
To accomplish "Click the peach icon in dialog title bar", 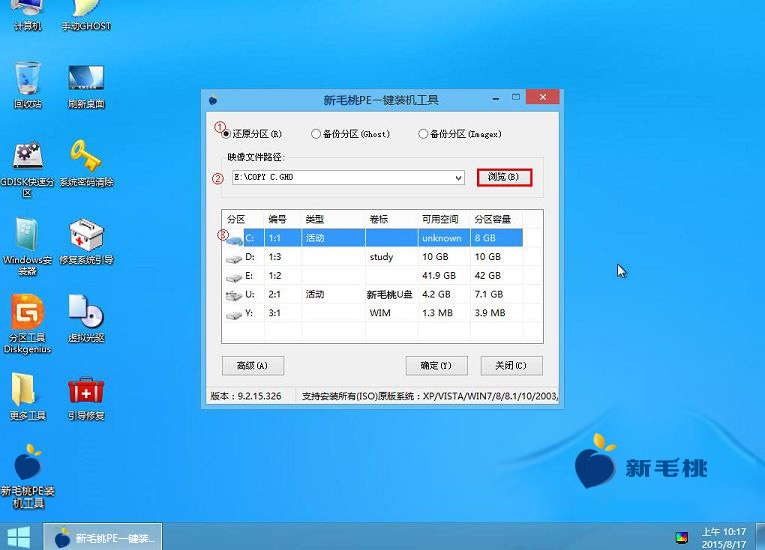I will 213,100.
